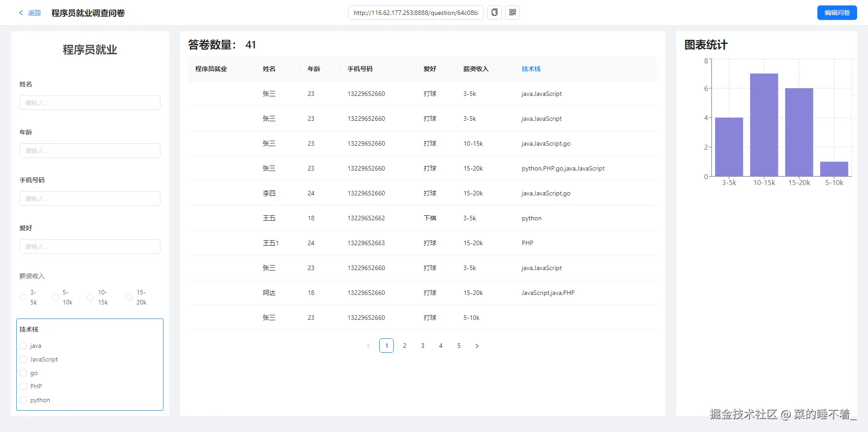Click the 程序员就业调查问卷 page title

click(88, 13)
